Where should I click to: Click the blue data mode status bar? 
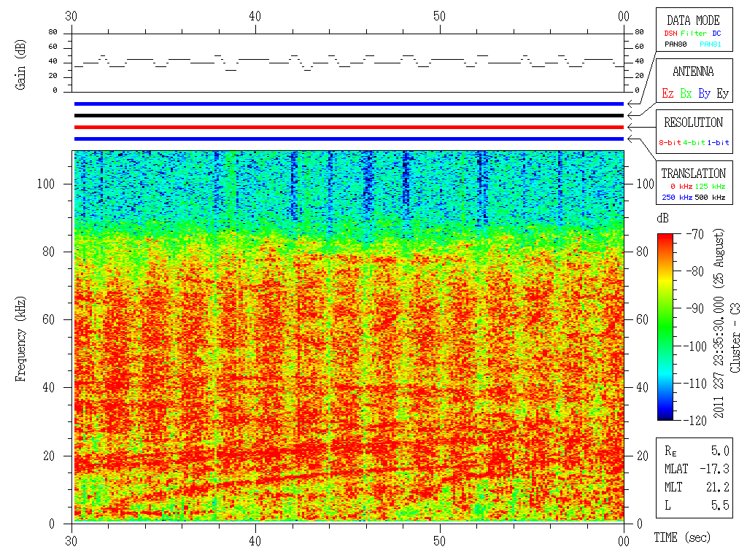[x=349, y=104]
